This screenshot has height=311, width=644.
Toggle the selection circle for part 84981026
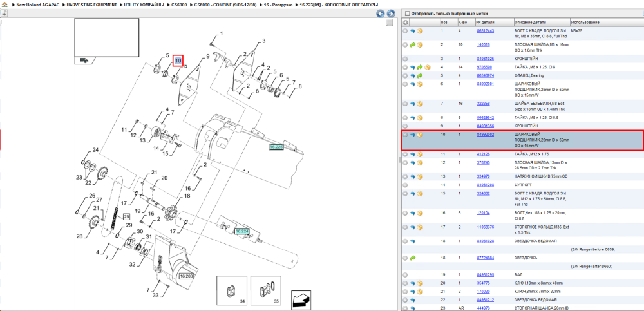point(405,241)
